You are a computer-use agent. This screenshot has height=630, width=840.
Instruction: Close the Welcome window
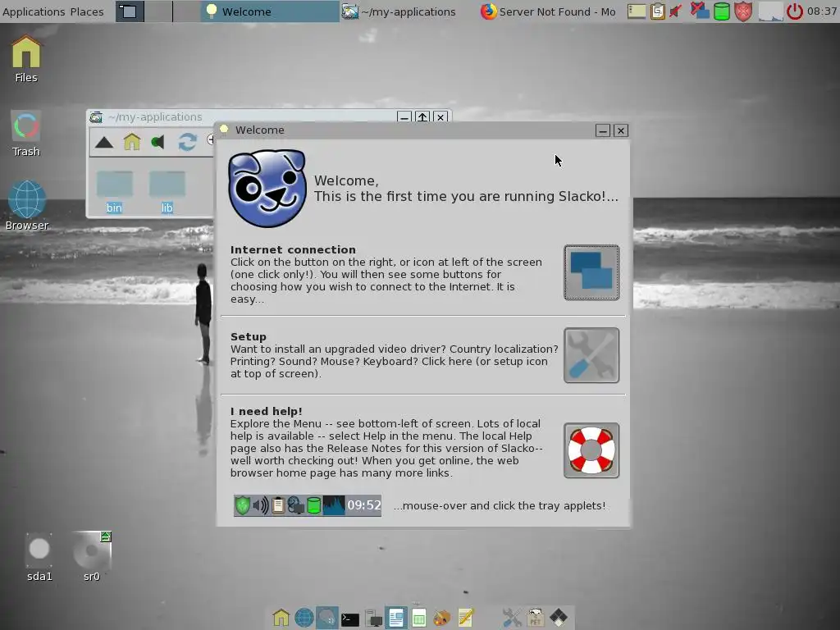[x=621, y=130]
